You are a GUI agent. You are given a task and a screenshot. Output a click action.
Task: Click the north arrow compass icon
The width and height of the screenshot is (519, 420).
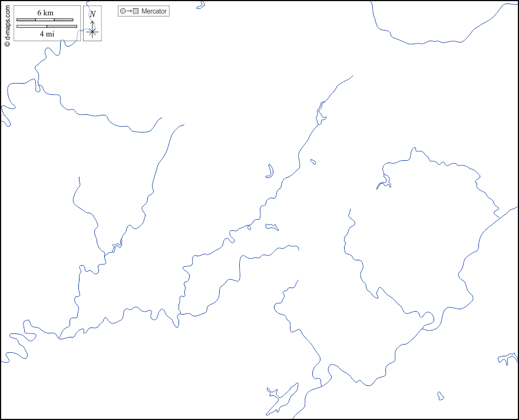pos(92,24)
